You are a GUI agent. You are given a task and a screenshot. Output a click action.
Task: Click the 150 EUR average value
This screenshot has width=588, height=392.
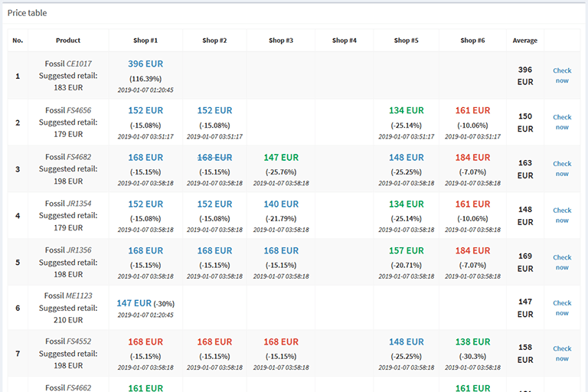coord(525,122)
